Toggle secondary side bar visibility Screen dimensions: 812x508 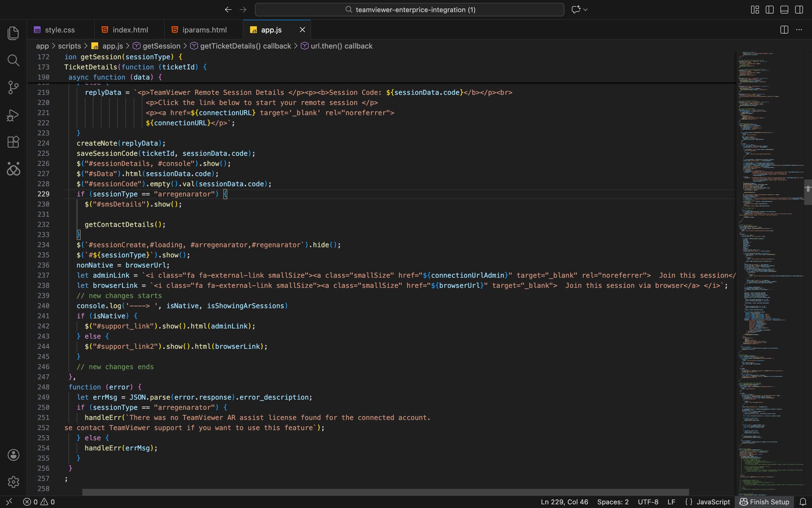[799, 9]
